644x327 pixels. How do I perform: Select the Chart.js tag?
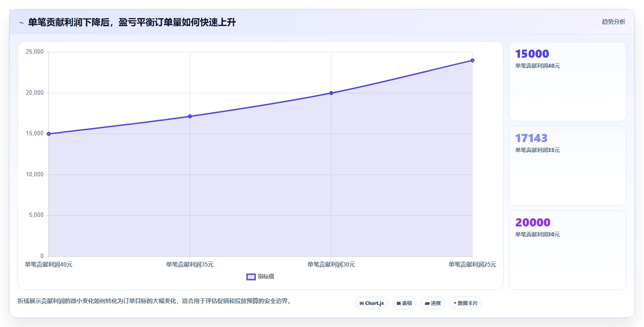click(x=372, y=303)
